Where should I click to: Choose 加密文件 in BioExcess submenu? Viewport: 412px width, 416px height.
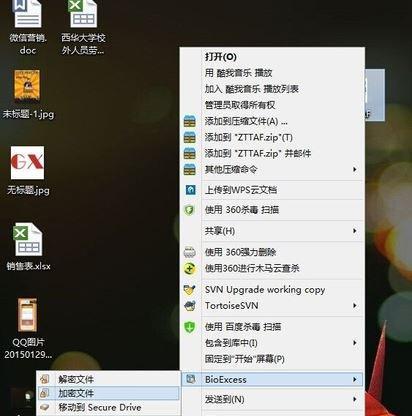76,393
